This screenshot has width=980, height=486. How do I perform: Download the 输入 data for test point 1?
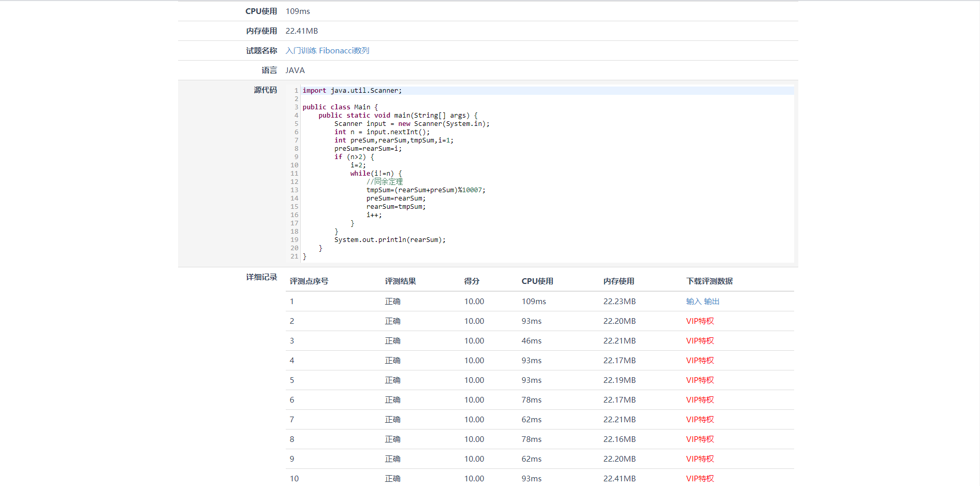pos(694,302)
